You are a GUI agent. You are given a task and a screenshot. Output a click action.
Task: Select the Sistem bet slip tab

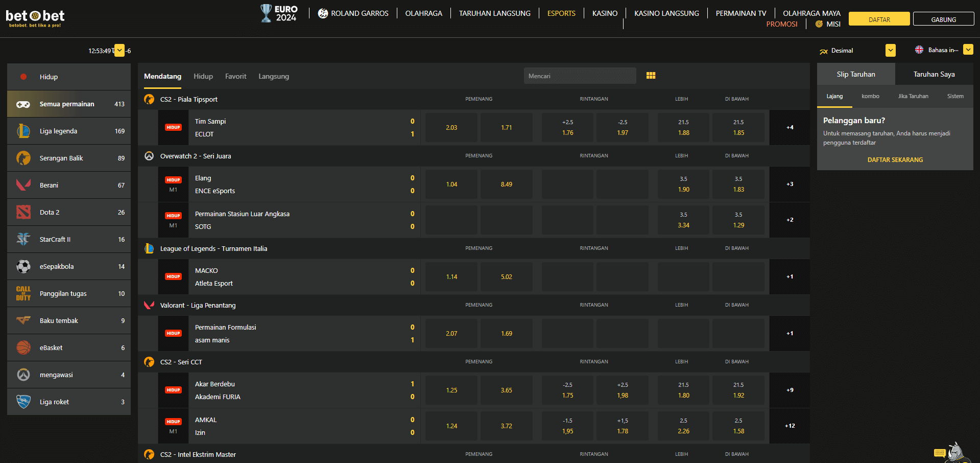click(955, 96)
